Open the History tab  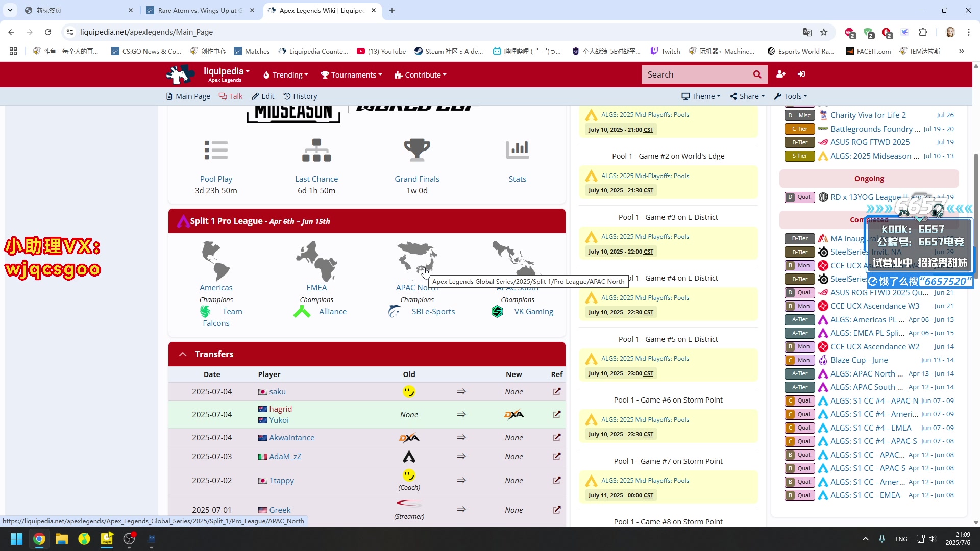point(300,96)
